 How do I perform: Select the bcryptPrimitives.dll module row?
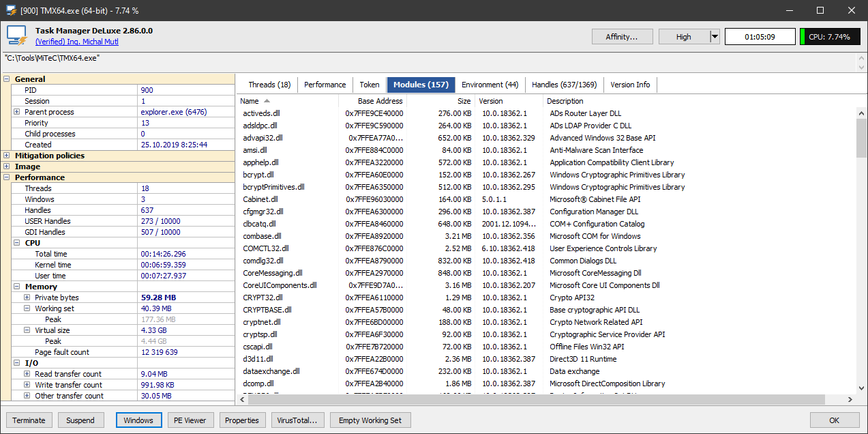(x=546, y=187)
